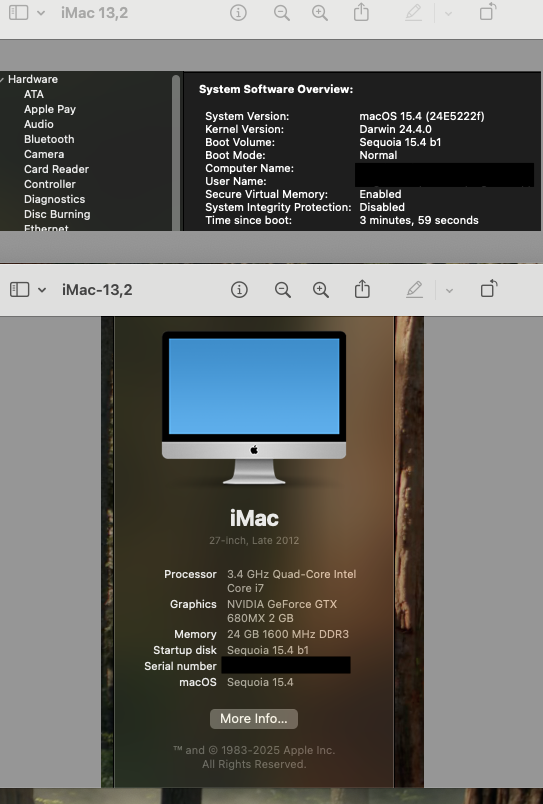Select Card Reader in the hardware list
Screen dimensions: 543x804
(x=56, y=169)
